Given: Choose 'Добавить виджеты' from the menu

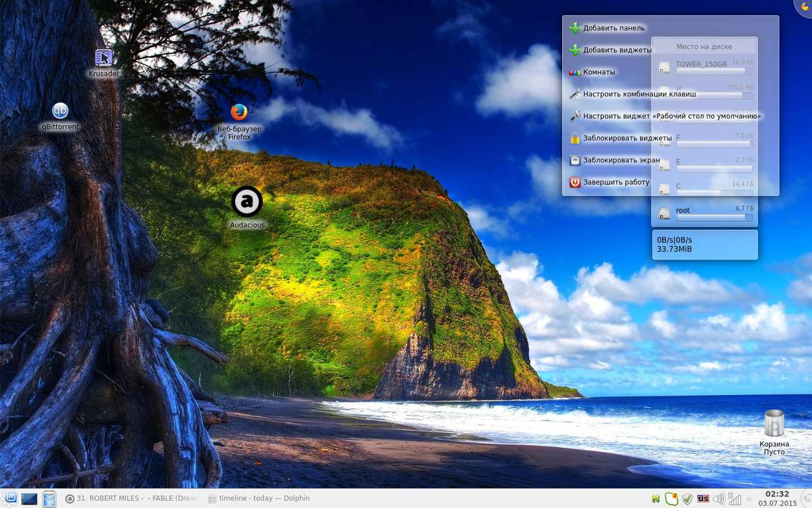Looking at the screenshot, I should pos(617,50).
